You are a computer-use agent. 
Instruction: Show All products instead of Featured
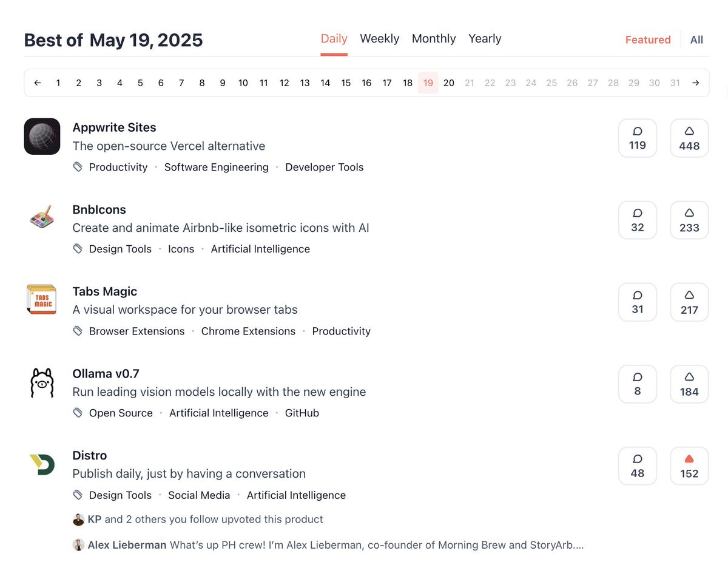click(x=696, y=40)
